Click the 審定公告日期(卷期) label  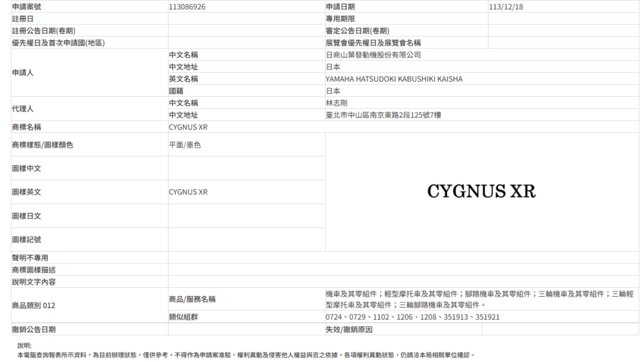[357, 31]
